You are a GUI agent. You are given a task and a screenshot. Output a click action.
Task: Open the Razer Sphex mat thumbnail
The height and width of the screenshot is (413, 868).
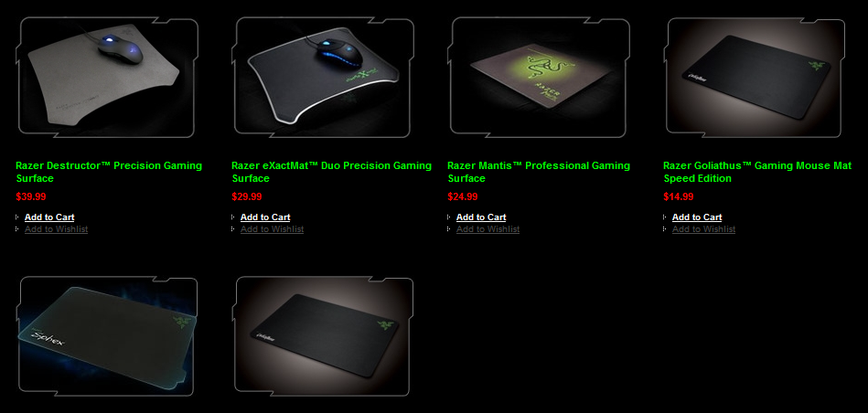point(107,336)
